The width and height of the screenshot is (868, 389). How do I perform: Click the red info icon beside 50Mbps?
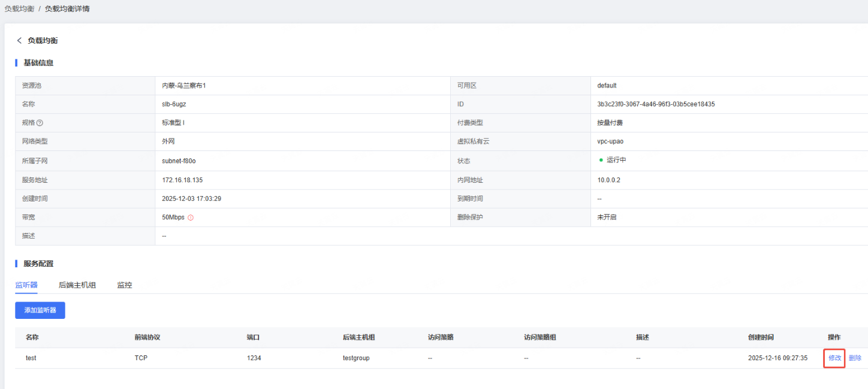tap(191, 218)
